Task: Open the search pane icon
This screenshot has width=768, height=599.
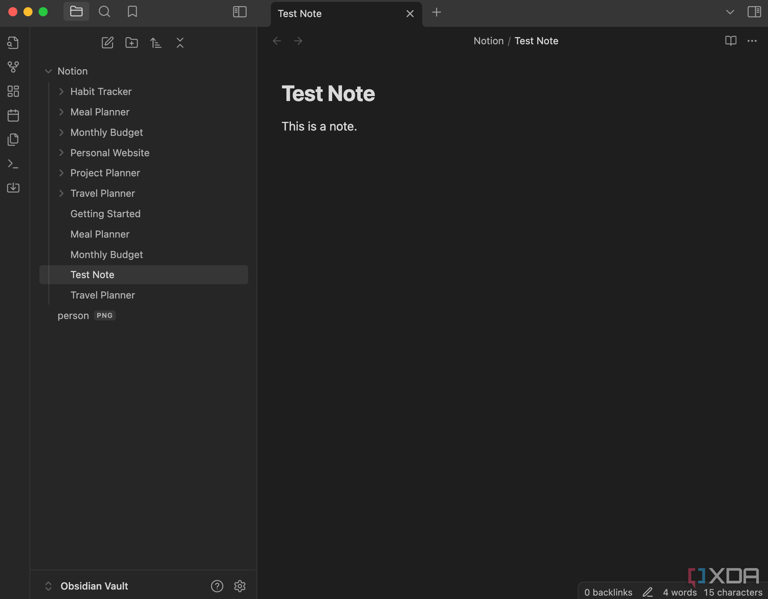Action: point(104,12)
